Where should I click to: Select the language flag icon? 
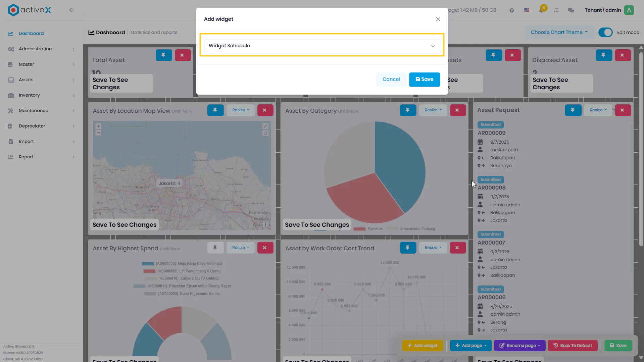[527, 10]
